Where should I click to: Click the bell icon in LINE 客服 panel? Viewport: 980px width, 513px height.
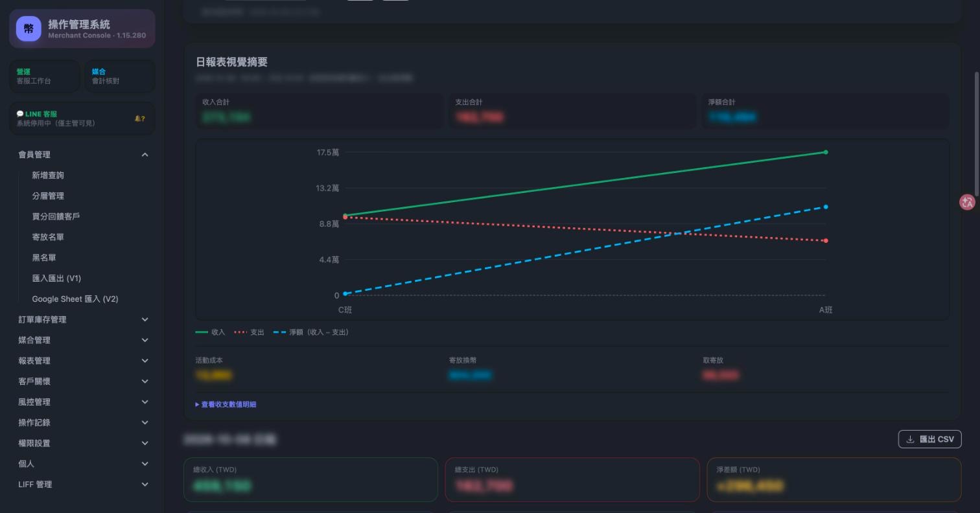(137, 119)
